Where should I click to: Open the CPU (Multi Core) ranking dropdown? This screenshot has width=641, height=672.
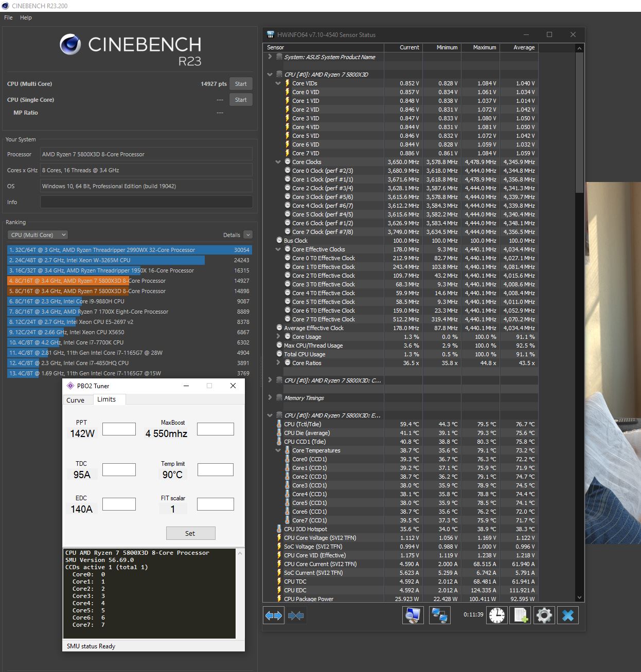(x=38, y=235)
